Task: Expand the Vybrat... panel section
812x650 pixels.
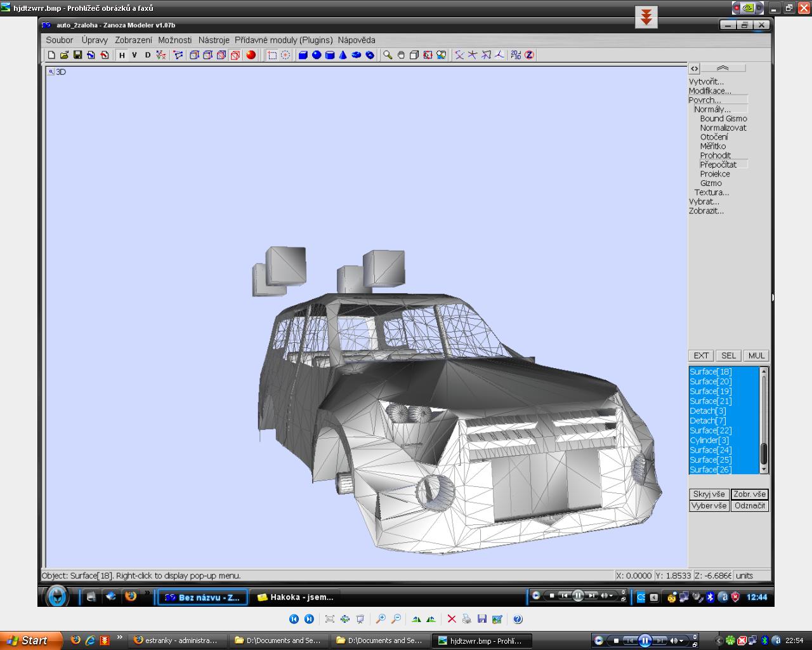Action: 704,202
